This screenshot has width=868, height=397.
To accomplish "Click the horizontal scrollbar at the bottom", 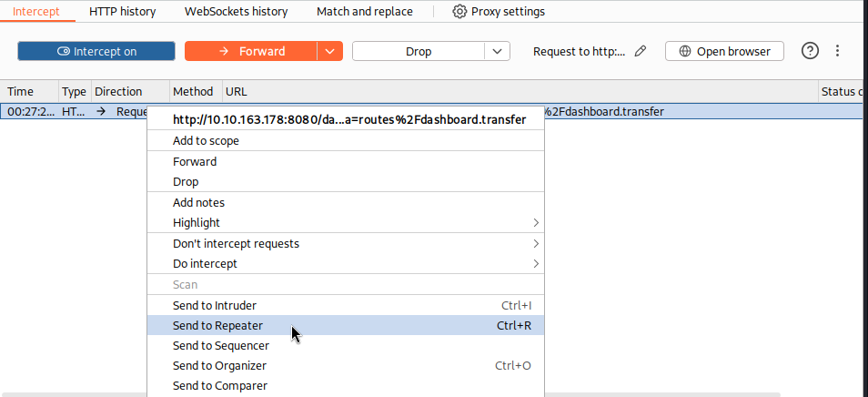I will 390,395.
